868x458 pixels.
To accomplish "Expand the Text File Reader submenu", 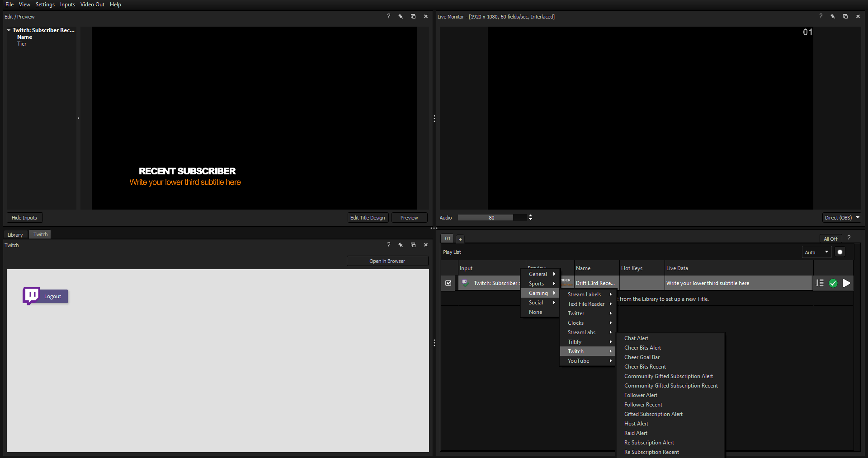I will click(588, 304).
